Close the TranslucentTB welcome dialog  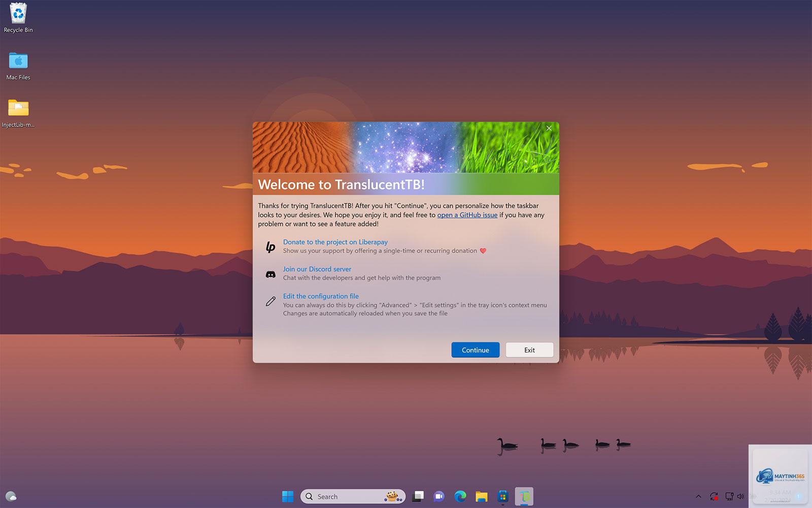tap(549, 129)
